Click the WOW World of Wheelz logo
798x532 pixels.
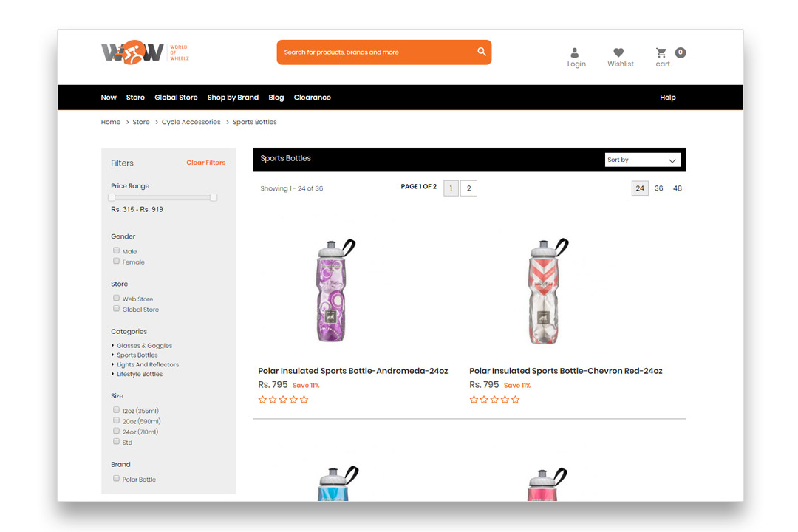(145, 52)
